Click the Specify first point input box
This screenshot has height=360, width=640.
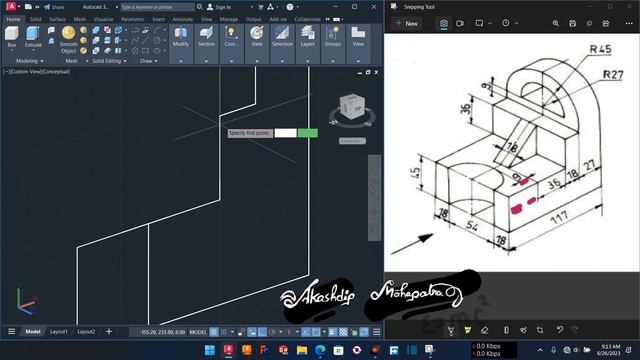pos(285,133)
